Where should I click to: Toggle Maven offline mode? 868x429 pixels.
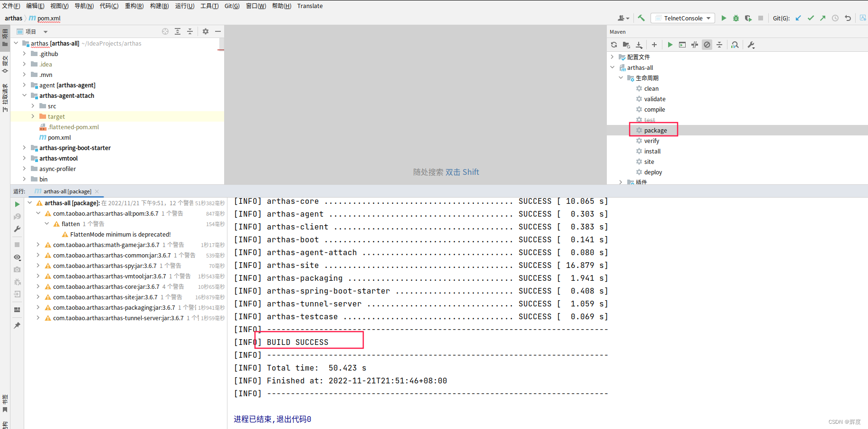[695, 45]
